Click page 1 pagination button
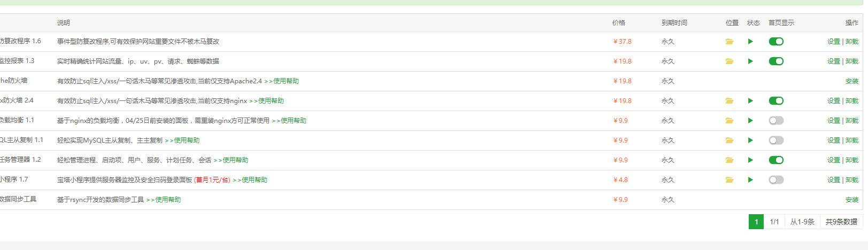Viewport: 868px width, 250px height. (756, 222)
